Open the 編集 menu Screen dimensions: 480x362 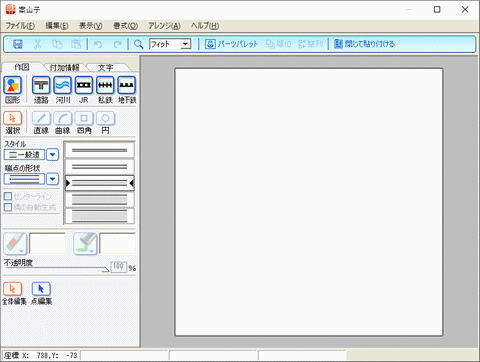57,26
